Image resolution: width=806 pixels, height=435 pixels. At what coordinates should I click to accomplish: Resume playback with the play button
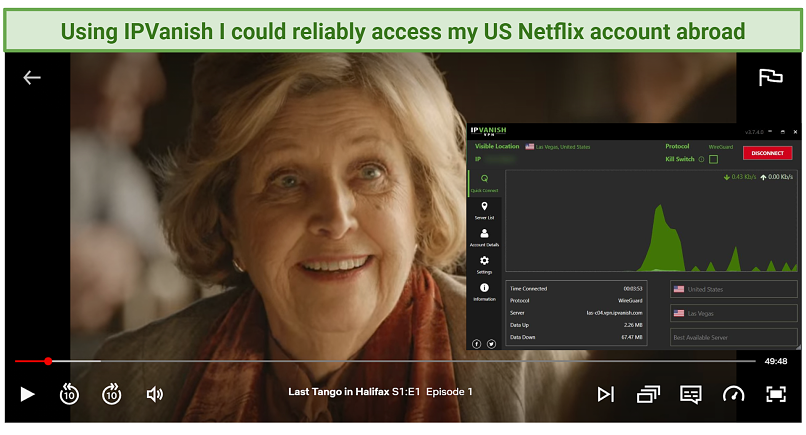point(27,394)
